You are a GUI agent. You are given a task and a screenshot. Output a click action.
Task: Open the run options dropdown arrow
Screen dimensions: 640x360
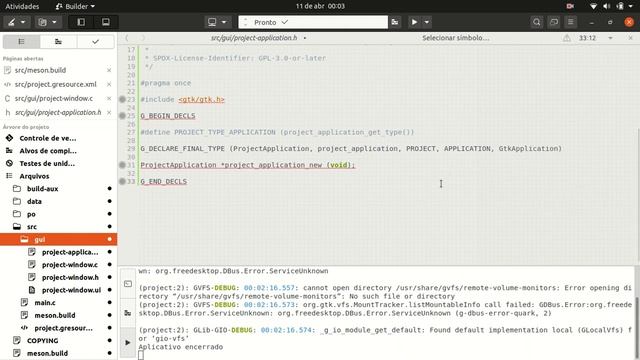(x=427, y=22)
